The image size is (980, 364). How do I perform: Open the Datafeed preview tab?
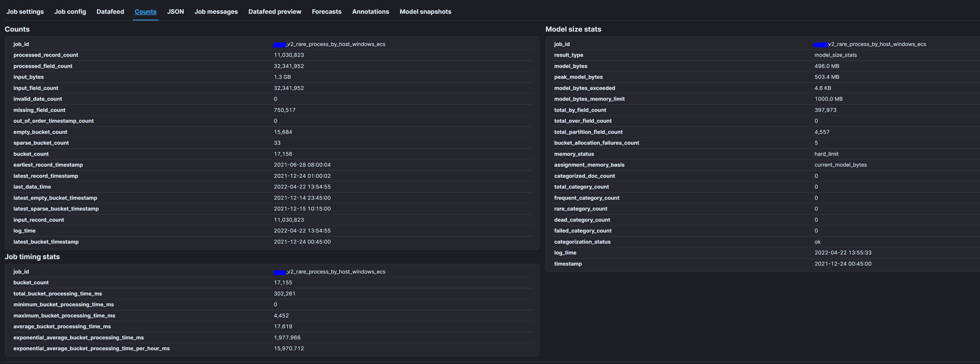click(274, 11)
